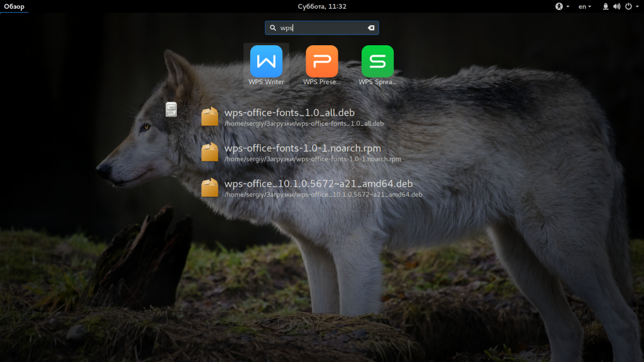Click package icon of wps-office-fonts_1.0_all.deb
The height and width of the screenshot is (362, 644).
coord(210,117)
